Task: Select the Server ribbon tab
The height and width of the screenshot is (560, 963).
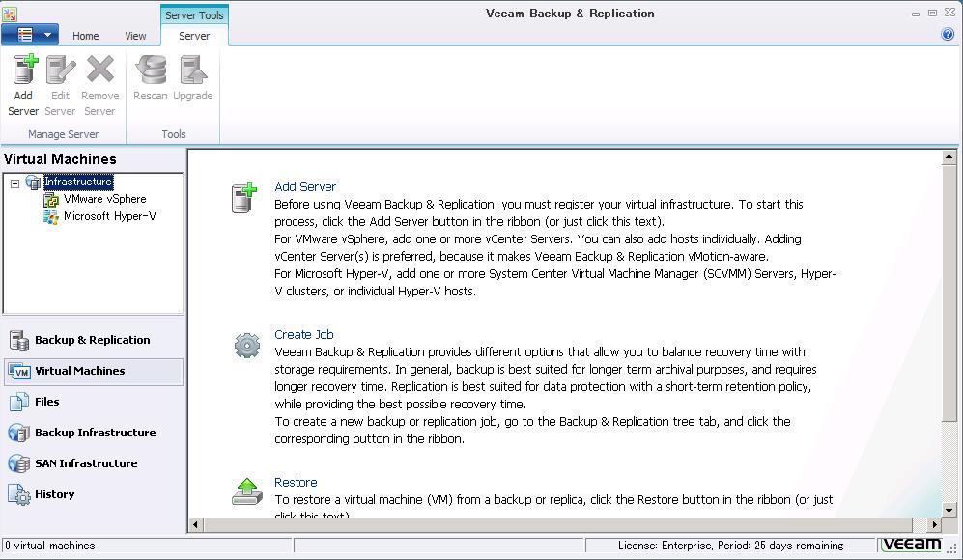Action: pos(194,36)
